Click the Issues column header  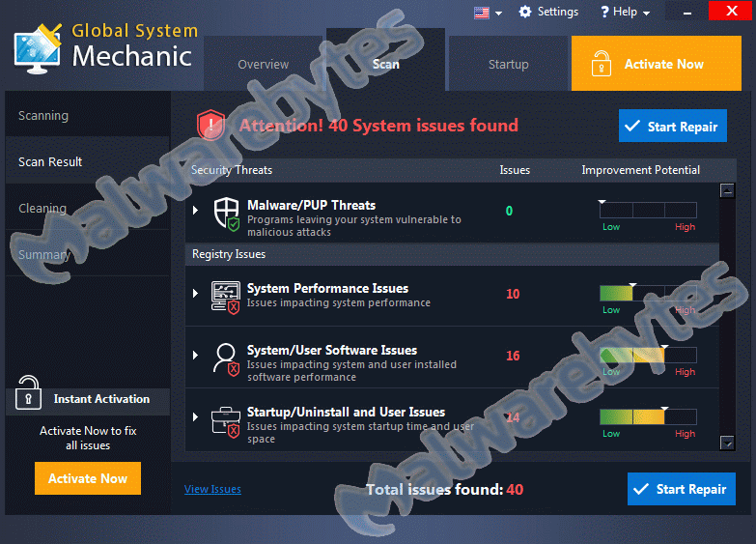pos(515,170)
